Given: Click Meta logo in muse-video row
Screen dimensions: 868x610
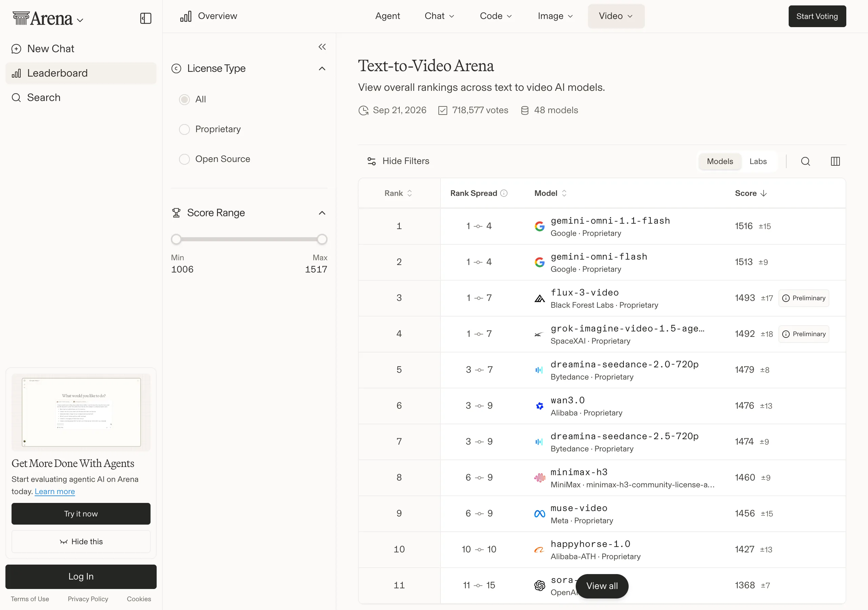Looking at the screenshot, I should 539,514.
